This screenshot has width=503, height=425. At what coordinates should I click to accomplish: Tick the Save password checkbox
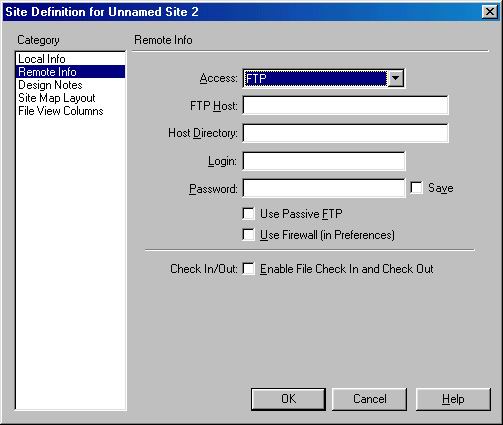(x=416, y=188)
